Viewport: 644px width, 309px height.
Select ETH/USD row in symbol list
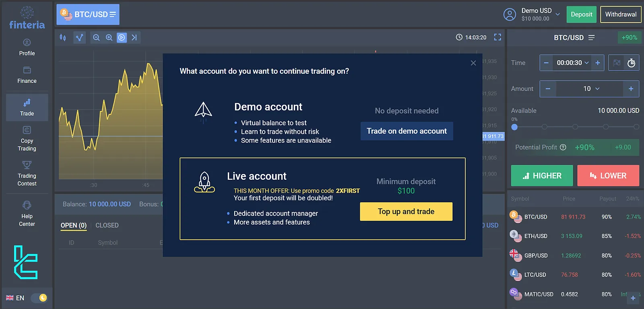[x=575, y=236]
